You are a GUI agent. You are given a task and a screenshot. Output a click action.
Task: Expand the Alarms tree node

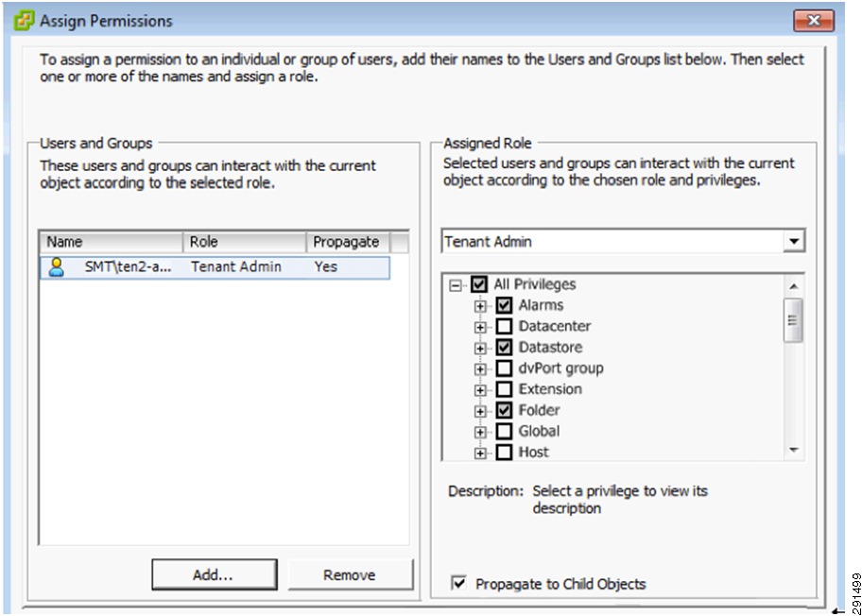click(480, 306)
